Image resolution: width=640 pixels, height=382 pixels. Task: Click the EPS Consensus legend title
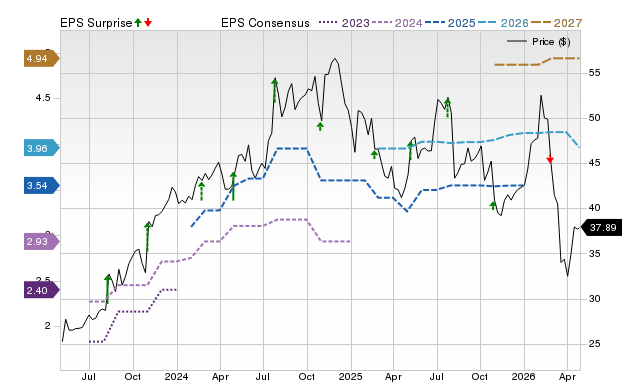pyautogui.click(x=265, y=23)
